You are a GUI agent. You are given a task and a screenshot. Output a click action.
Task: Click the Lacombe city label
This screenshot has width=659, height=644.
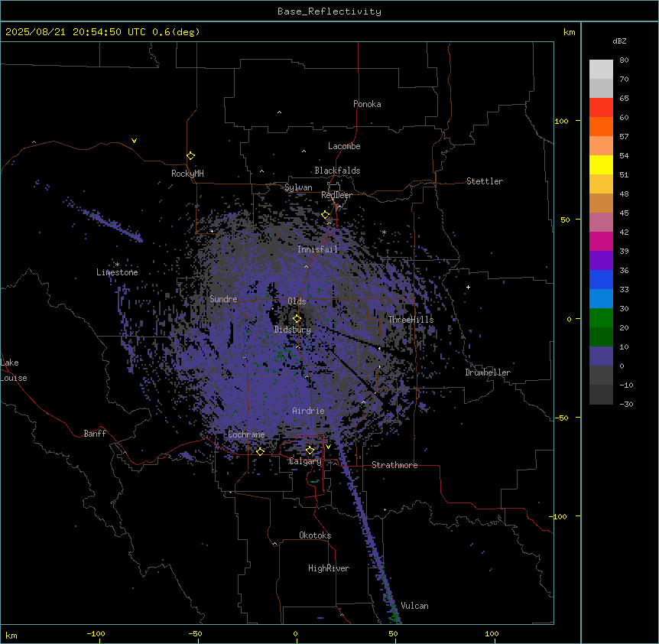[x=344, y=146]
